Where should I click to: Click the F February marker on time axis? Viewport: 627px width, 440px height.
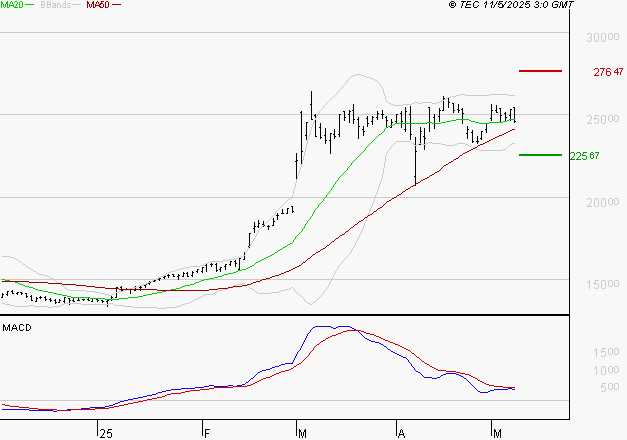click(207, 433)
